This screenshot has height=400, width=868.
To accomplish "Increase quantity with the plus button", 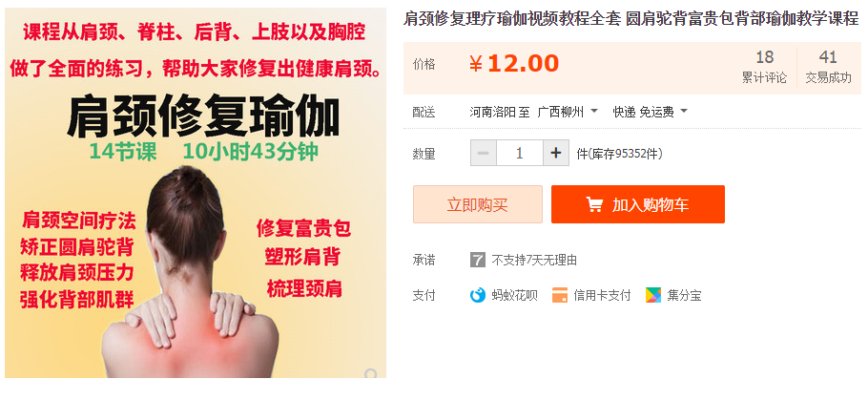I will tap(556, 153).
